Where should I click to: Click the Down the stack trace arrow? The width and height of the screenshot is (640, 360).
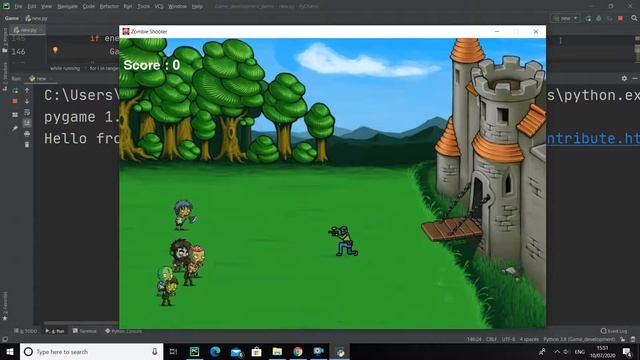click(x=27, y=101)
